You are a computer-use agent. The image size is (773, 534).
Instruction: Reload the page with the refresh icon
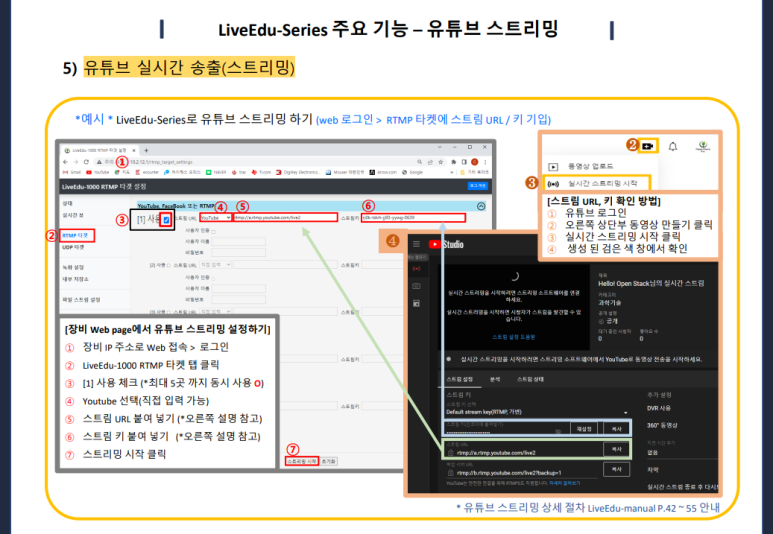[x=86, y=162]
